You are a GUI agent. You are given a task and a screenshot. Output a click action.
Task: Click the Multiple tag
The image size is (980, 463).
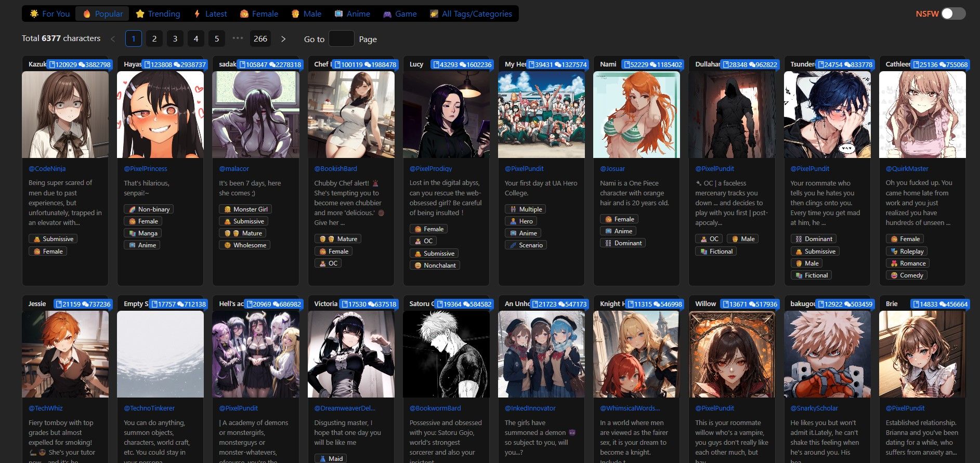point(526,209)
